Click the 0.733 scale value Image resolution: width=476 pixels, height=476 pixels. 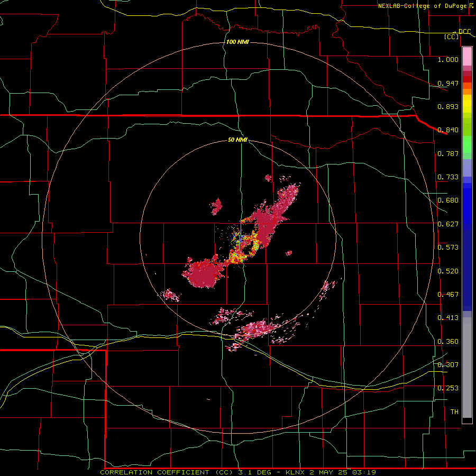pos(448,177)
